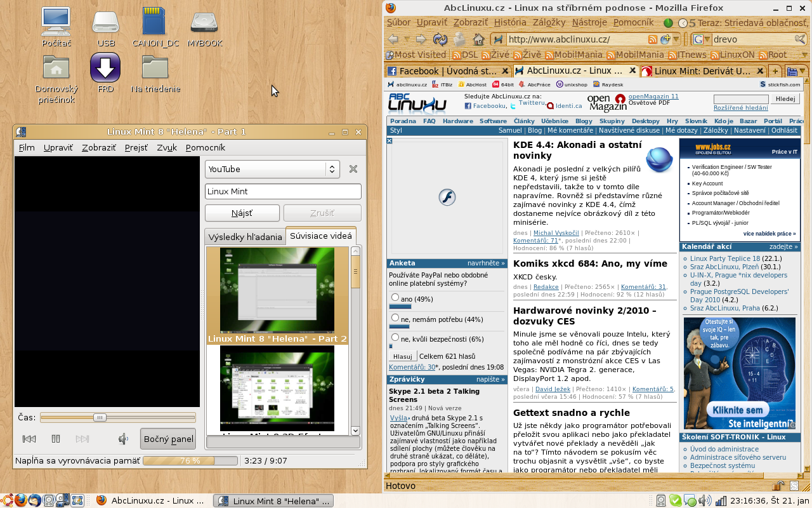Switch to the Facebook tab
The width and height of the screenshot is (812, 508).
pyautogui.click(x=448, y=71)
